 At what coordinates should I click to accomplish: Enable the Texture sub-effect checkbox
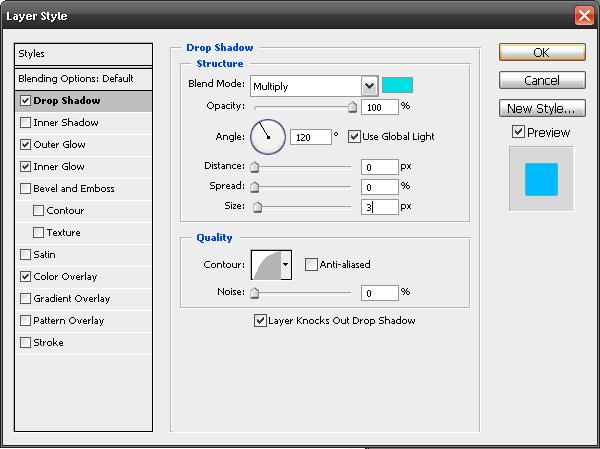38,232
